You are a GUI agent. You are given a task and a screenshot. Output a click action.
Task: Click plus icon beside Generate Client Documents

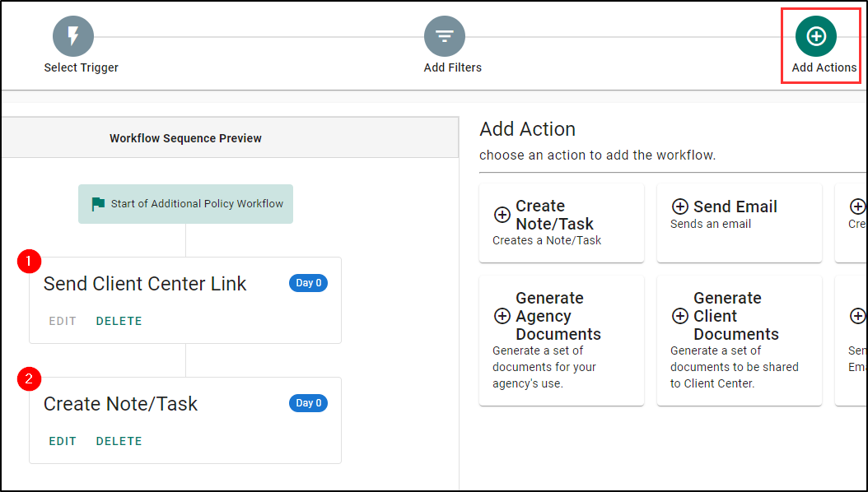[x=680, y=316]
